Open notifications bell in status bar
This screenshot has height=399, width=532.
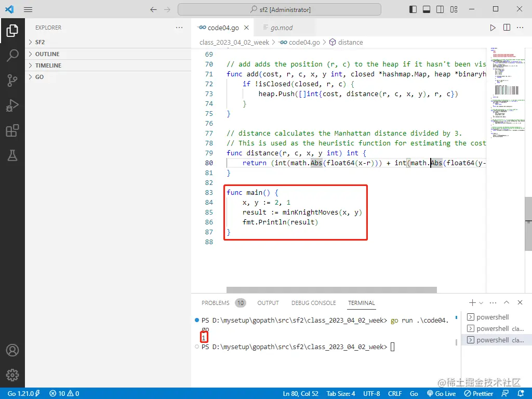[x=521, y=393]
